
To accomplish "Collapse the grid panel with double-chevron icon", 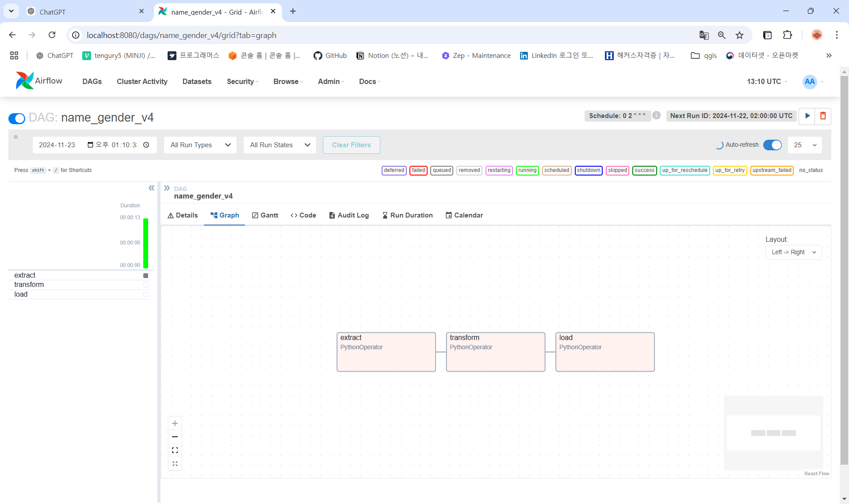I will pyautogui.click(x=152, y=188).
